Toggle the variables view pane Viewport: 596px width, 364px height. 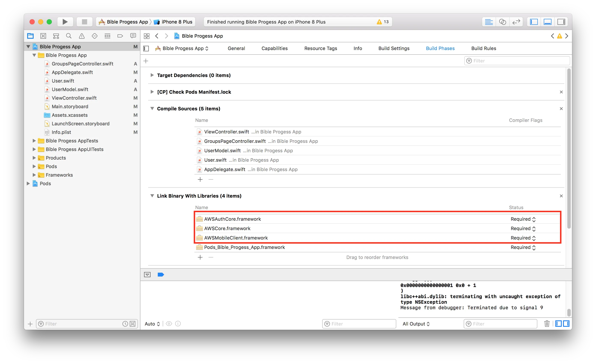tap(559, 323)
